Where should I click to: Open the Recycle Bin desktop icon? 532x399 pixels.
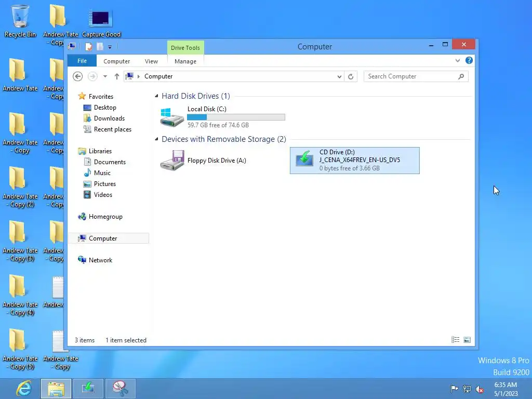20,20
